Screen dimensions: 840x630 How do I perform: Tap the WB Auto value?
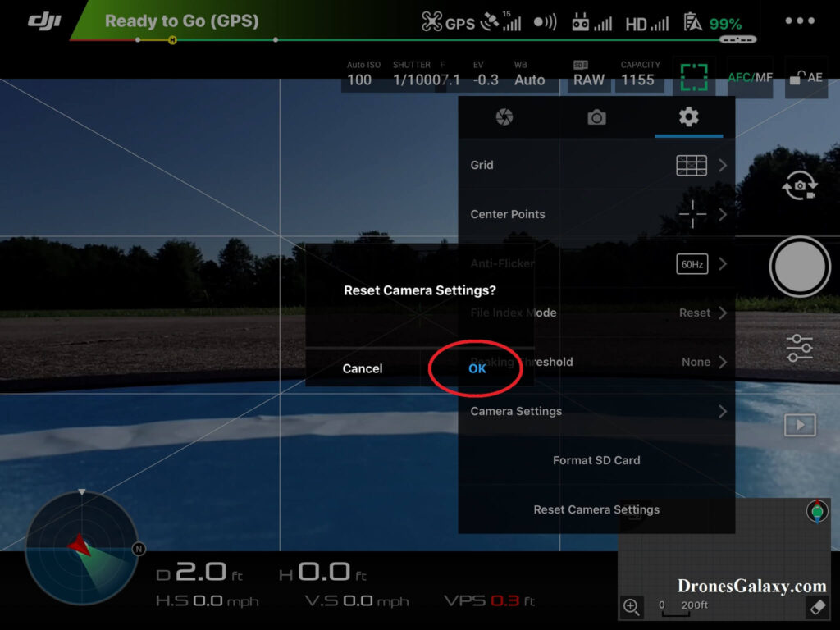tap(529, 80)
